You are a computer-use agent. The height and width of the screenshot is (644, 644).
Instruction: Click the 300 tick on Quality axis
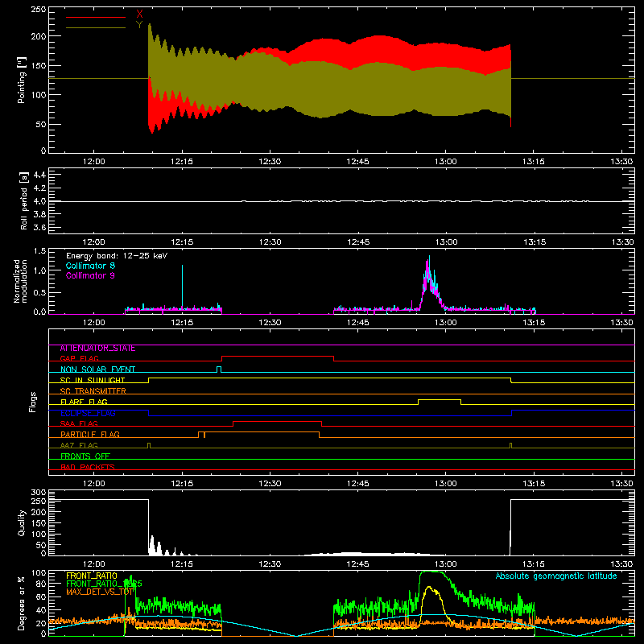pyautogui.click(x=38, y=493)
